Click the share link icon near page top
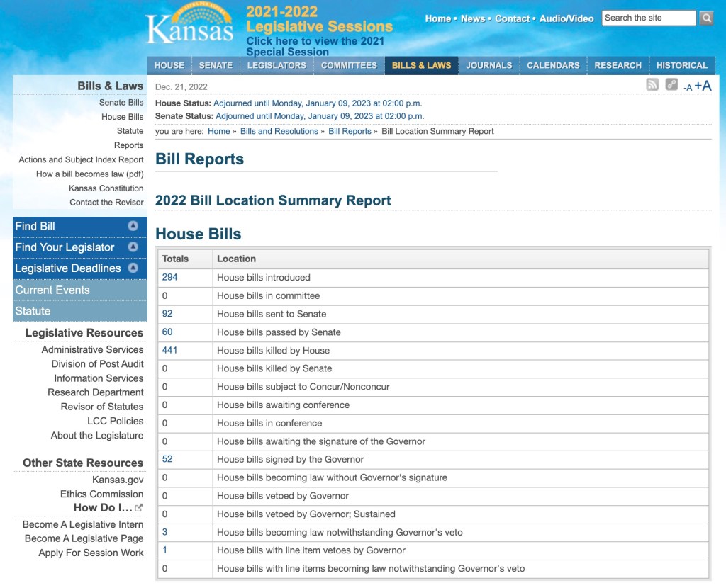 tap(669, 84)
